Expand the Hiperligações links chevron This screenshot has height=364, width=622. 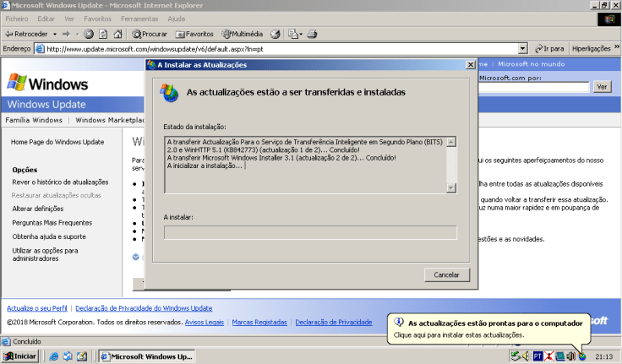coord(616,49)
